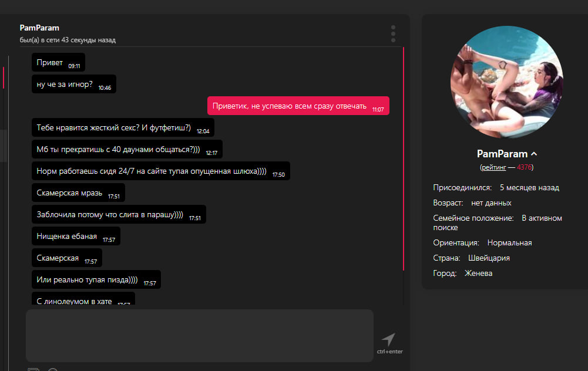Click the "был(а) в сети" status text

point(68,40)
